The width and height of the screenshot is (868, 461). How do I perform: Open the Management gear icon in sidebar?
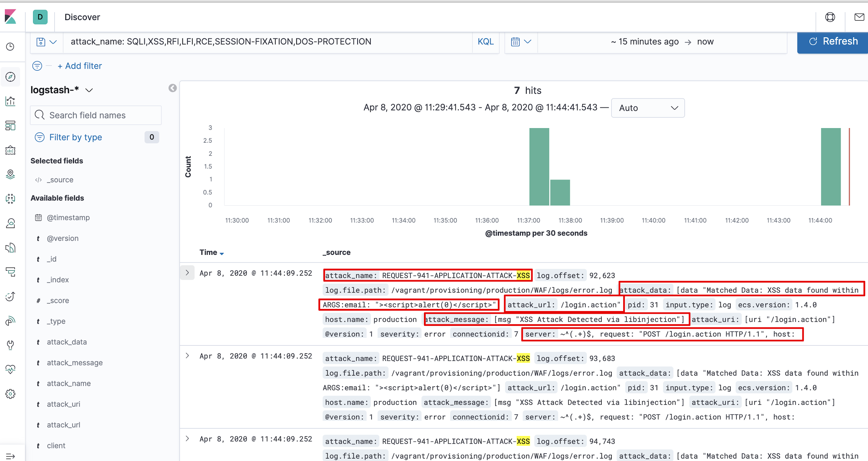(10, 394)
